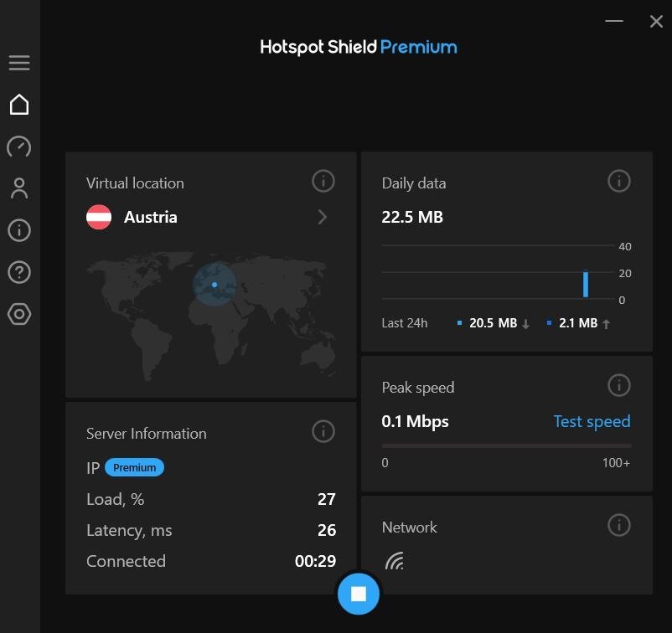
Task: Click the Virtual location heading
Action: (135, 183)
